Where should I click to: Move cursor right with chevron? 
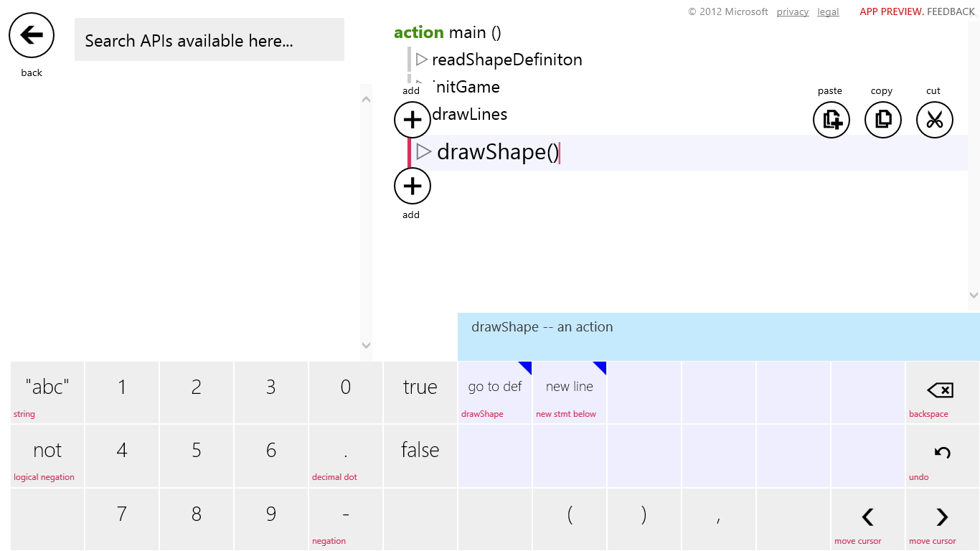tap(942, 517)
